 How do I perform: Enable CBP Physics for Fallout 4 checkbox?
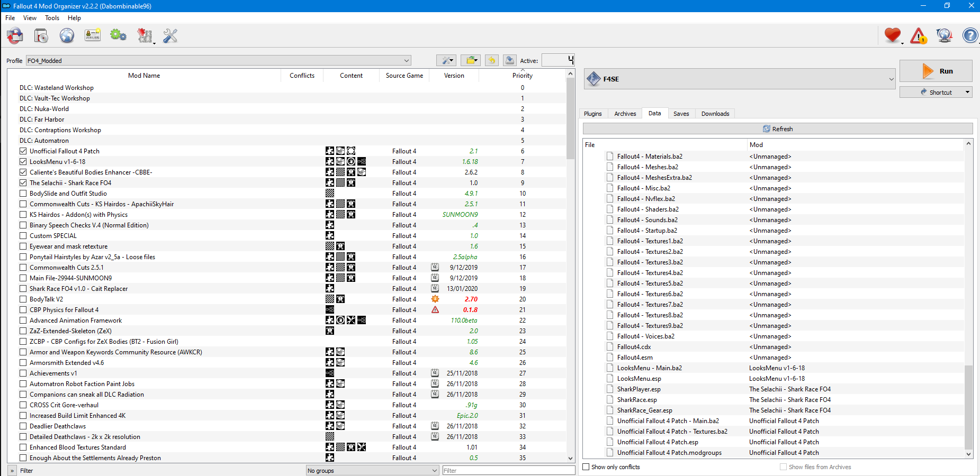point(23,310)
